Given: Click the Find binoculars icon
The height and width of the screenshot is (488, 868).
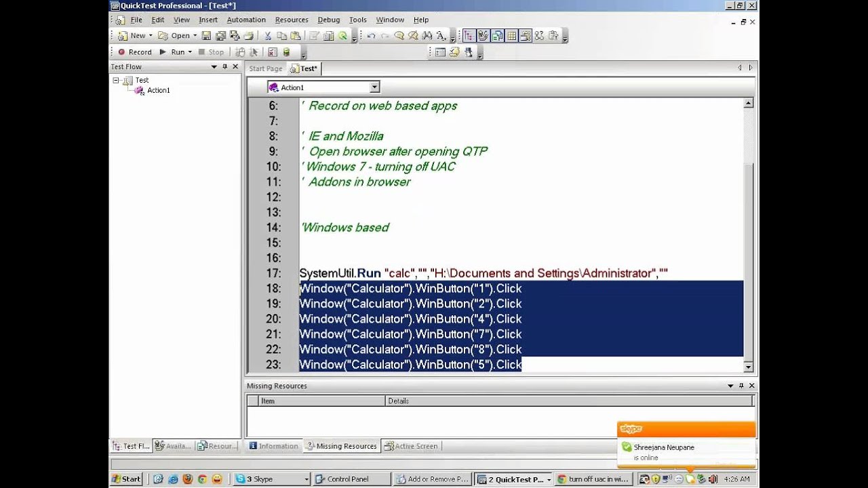Looking at the screenshot, I should (427, 35).
